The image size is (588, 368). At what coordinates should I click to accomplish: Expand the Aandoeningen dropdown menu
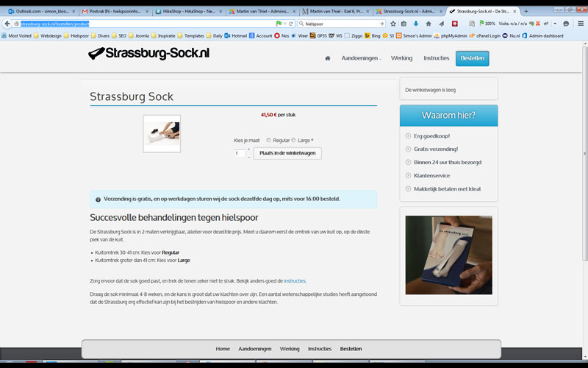(361, 58)
